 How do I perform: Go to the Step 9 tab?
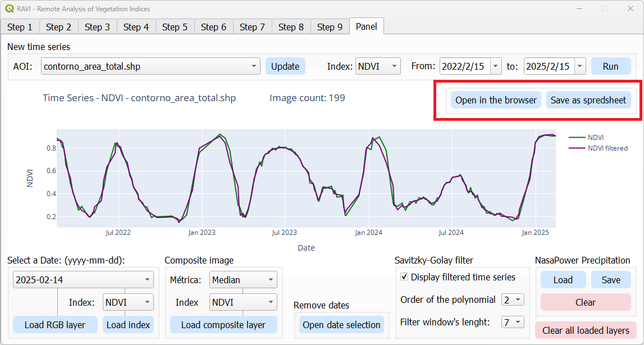pyautogui.click(x=330, y=27)
